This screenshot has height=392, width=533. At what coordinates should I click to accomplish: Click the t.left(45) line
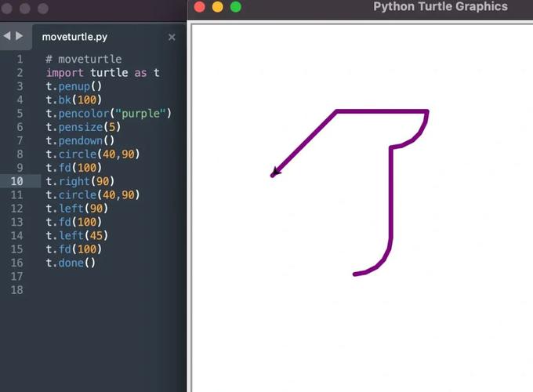(x=77, y=236)
